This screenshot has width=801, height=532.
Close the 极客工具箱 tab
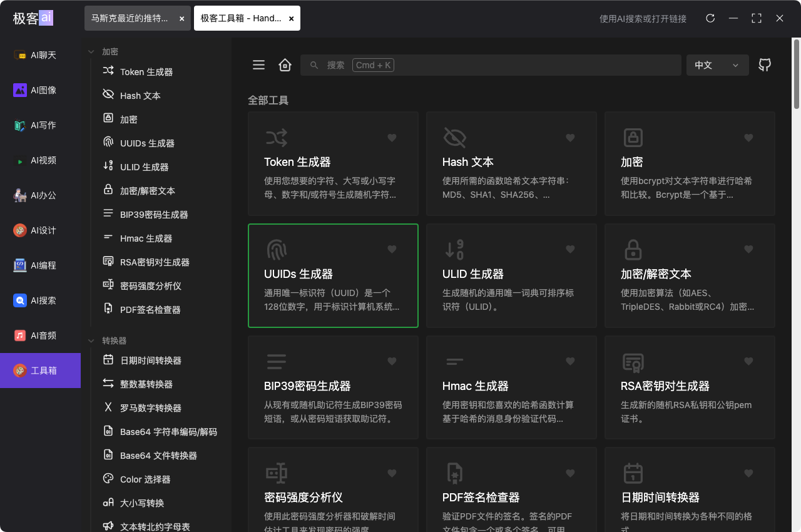point(292,19)
